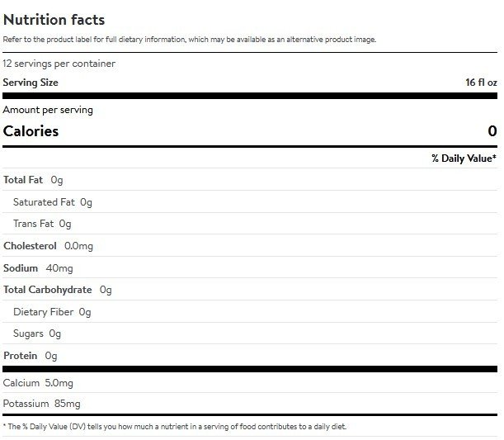Click the Protein 0g row

tap(250, 356)
